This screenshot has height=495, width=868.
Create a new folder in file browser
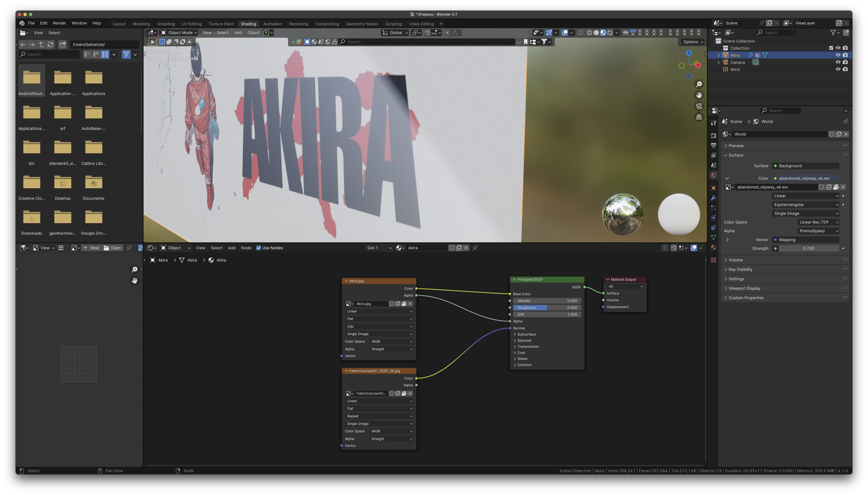point(63,45)
